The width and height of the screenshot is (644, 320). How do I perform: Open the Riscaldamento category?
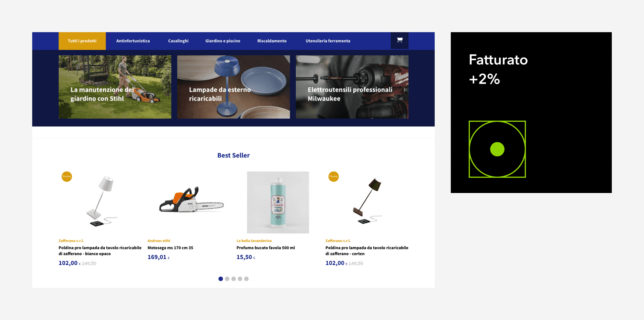coord(272,41)
